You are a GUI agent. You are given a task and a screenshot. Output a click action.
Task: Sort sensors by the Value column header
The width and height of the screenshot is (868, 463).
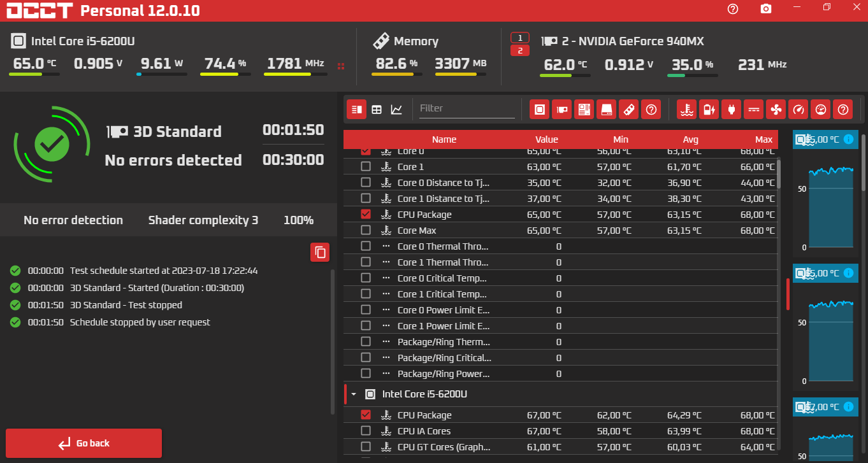(x=546, y=139)
